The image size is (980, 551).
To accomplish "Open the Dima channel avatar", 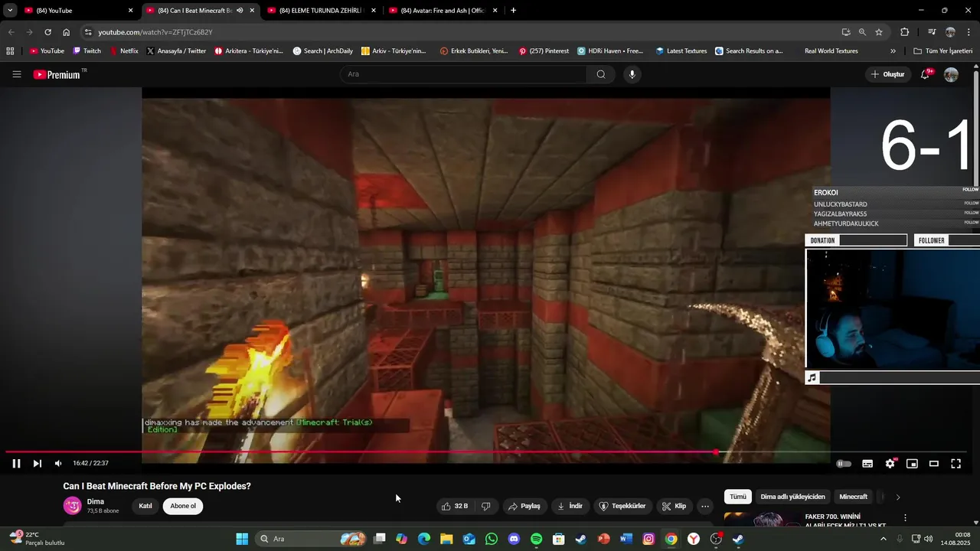I will [x=73, y=506].
